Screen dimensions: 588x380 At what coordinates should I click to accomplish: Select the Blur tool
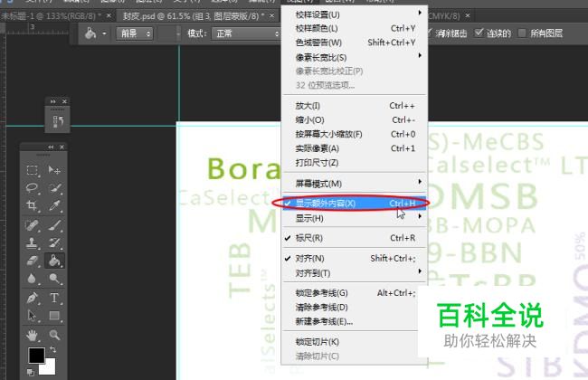[x=33, y=279]
